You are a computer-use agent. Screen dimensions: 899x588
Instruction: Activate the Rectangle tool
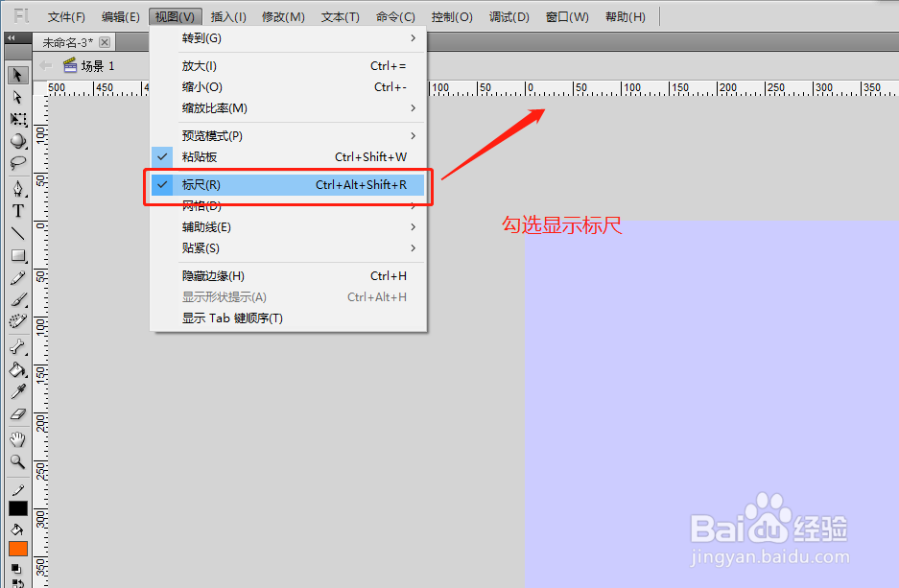(17, 255)
